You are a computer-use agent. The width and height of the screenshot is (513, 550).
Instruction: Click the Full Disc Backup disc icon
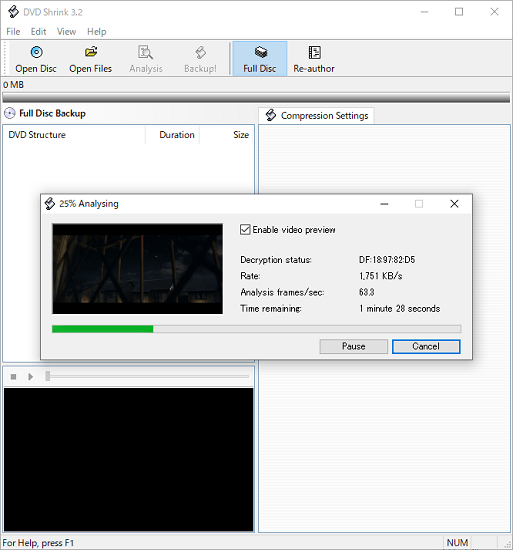point(9,113)
